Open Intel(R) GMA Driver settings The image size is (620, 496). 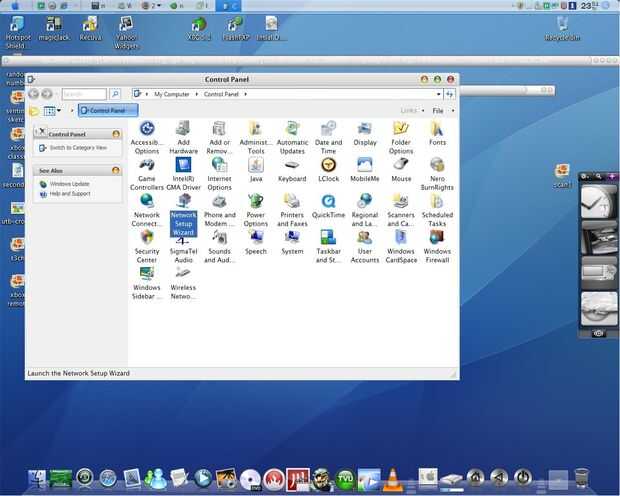pyautogui.click(x=183, y=174)
